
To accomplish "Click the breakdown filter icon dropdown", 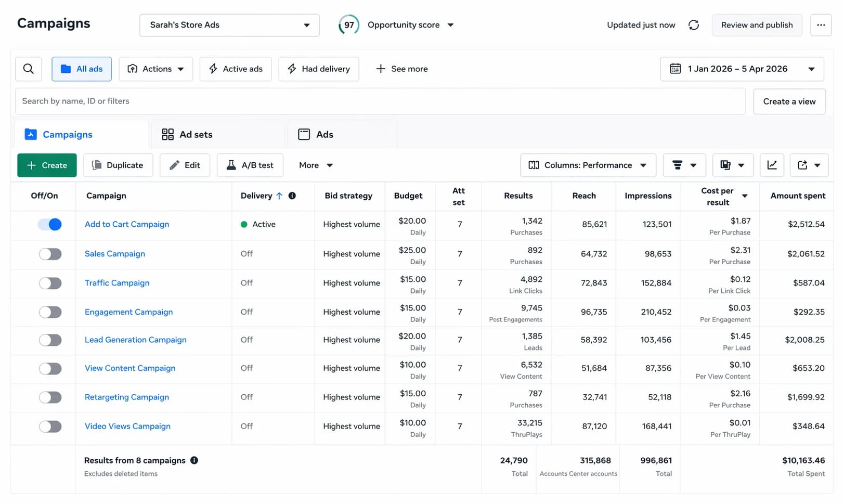I will pyautogui.click(x=684, y=165).
